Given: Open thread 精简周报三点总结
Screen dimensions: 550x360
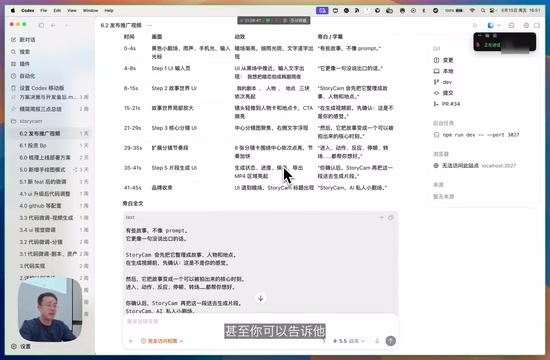Looking at the screenshot, I should [x=49, y=109].
